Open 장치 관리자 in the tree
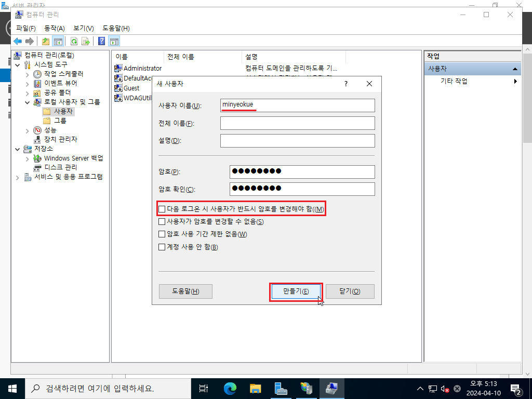Screen dimensions: 532x399 60,139
